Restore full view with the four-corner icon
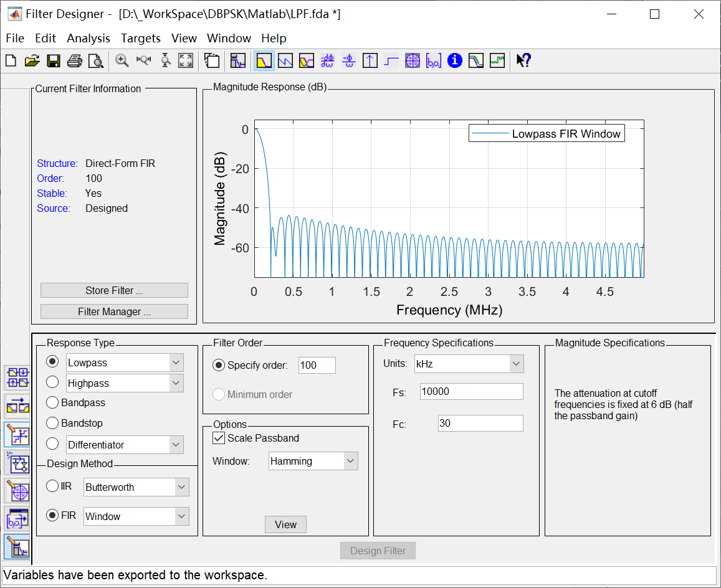 tap(186, 60)
